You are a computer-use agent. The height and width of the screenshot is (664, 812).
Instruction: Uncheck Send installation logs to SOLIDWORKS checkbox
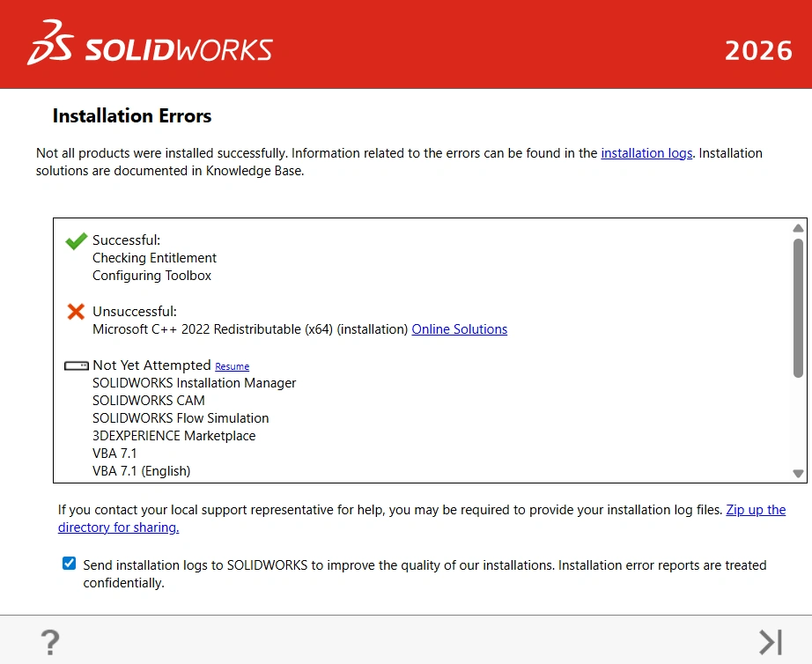69,564
